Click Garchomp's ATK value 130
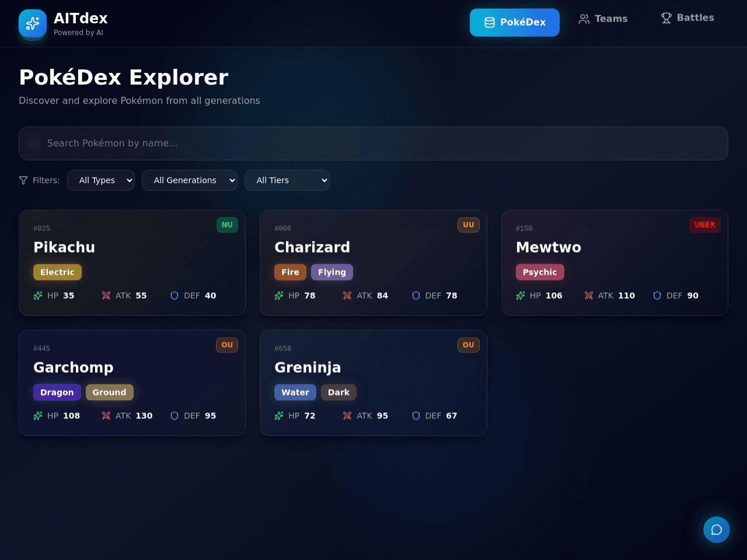 pyautogui.click(x=144, y=416)
